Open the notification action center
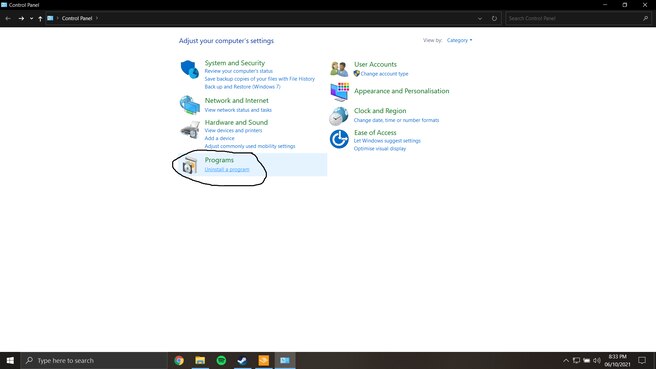The image size is (656, 369). pos(642,361)
